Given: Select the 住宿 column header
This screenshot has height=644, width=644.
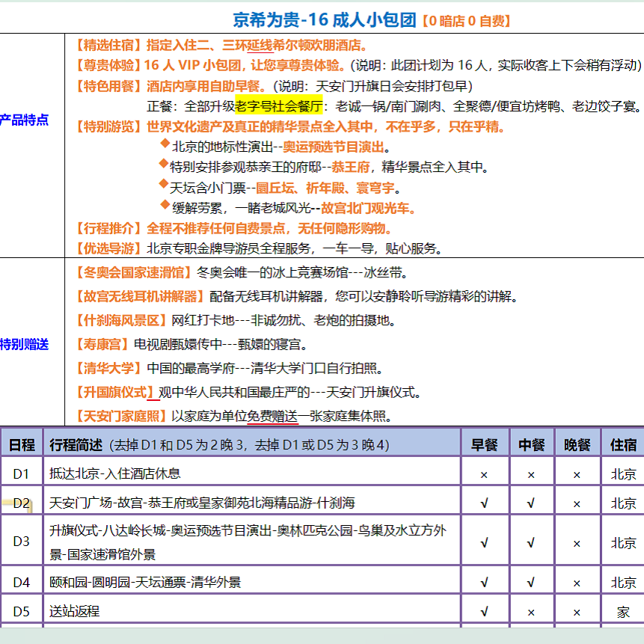Looking at the screenshot, I should coord(621,442).
